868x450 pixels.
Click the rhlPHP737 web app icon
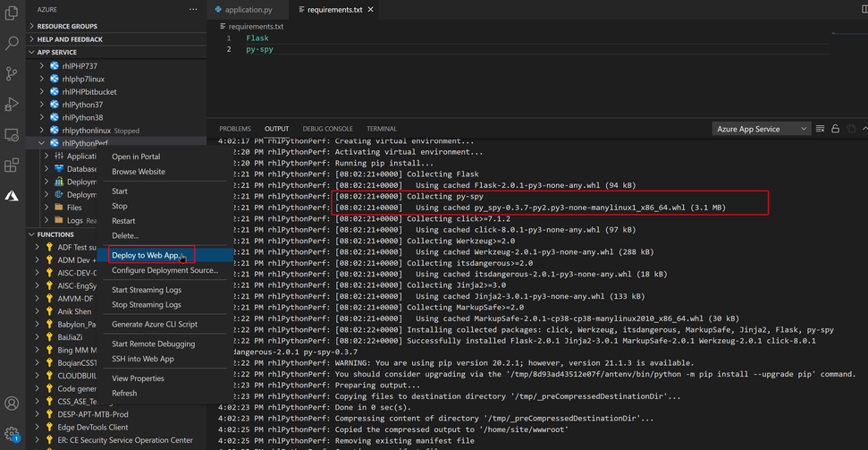[x=55, y=66]
